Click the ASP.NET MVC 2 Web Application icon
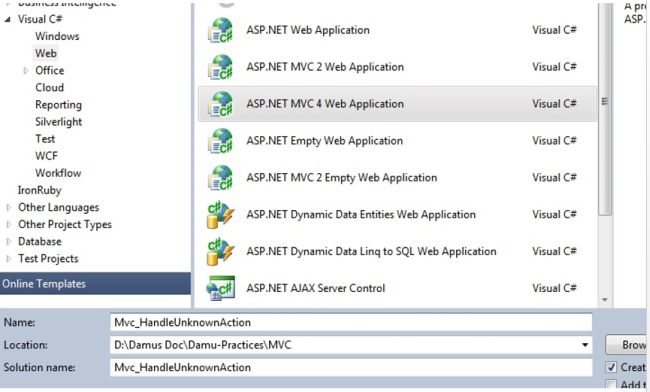This screenshot has height=392, width=650. coord(220,67)
